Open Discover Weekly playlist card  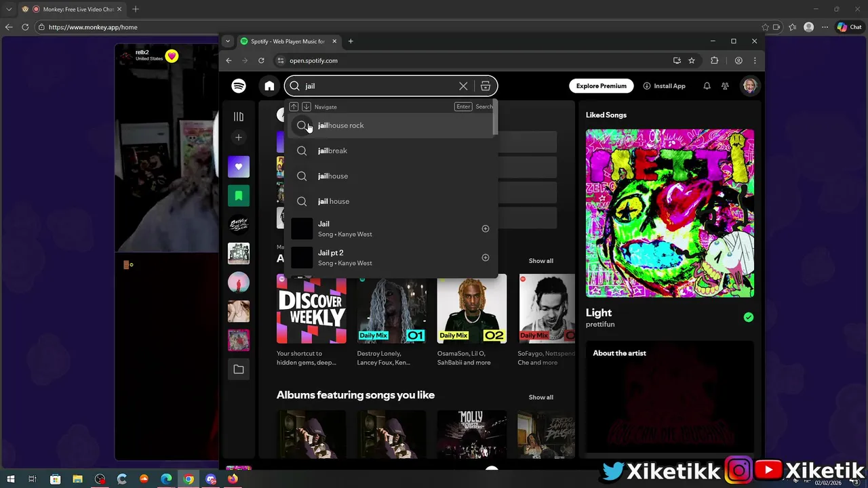pyautogui.click(x=311, y=320)
